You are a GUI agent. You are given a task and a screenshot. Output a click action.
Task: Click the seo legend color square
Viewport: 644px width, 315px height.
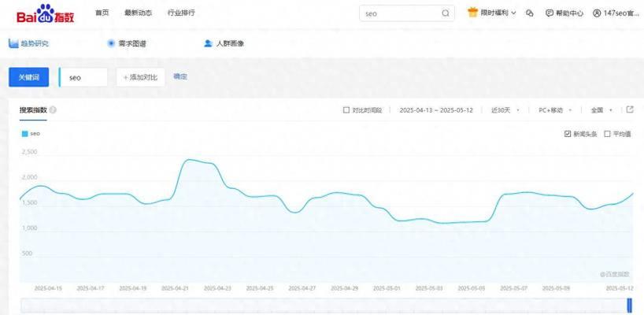(x=24, y=134)
